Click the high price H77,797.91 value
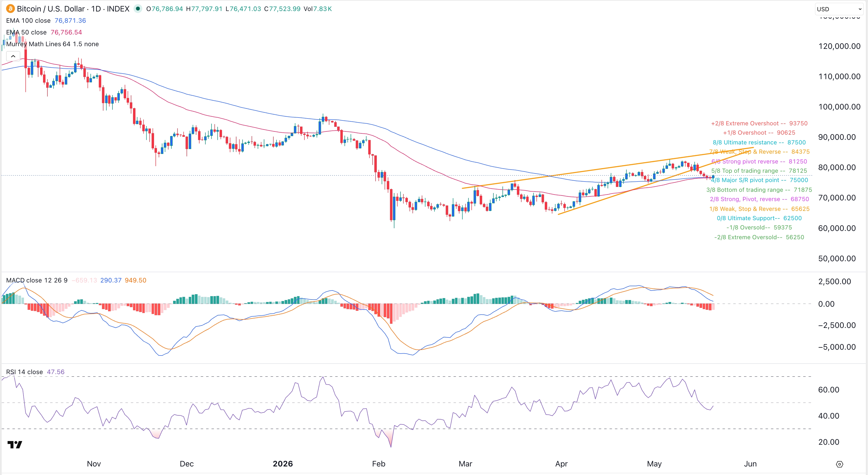This screenshot has width=868, height=475. tap(204, 9)
